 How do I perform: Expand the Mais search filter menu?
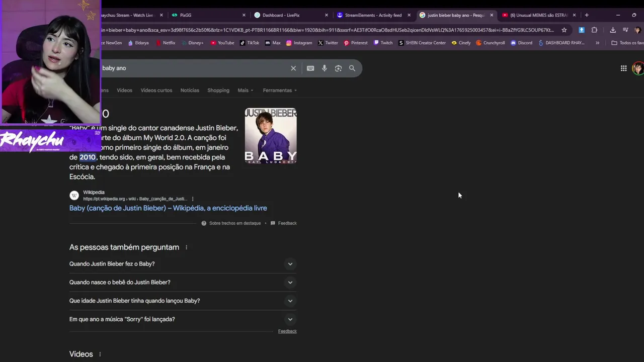pyautogui.click(x=246, y=90)
